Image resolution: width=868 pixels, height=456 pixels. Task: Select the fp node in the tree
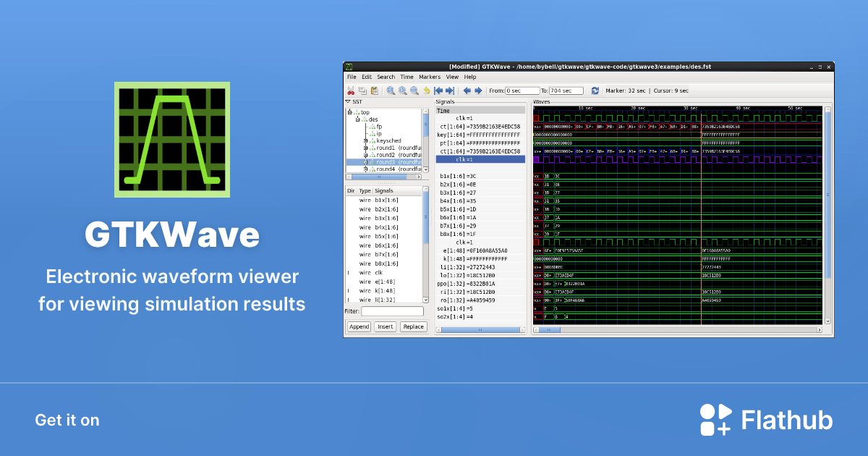(379, 127)
